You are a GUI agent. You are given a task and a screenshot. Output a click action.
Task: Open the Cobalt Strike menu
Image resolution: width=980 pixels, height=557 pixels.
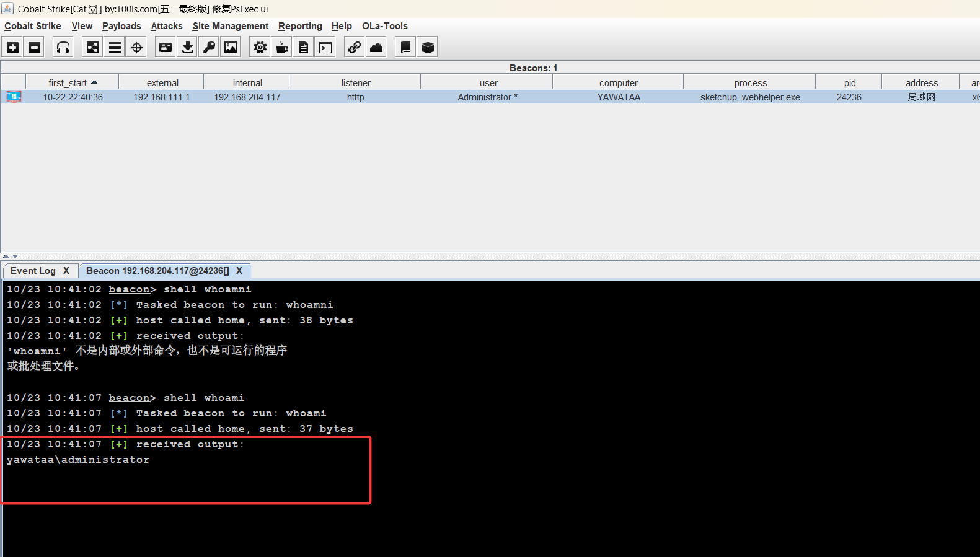tap(33, 26)
